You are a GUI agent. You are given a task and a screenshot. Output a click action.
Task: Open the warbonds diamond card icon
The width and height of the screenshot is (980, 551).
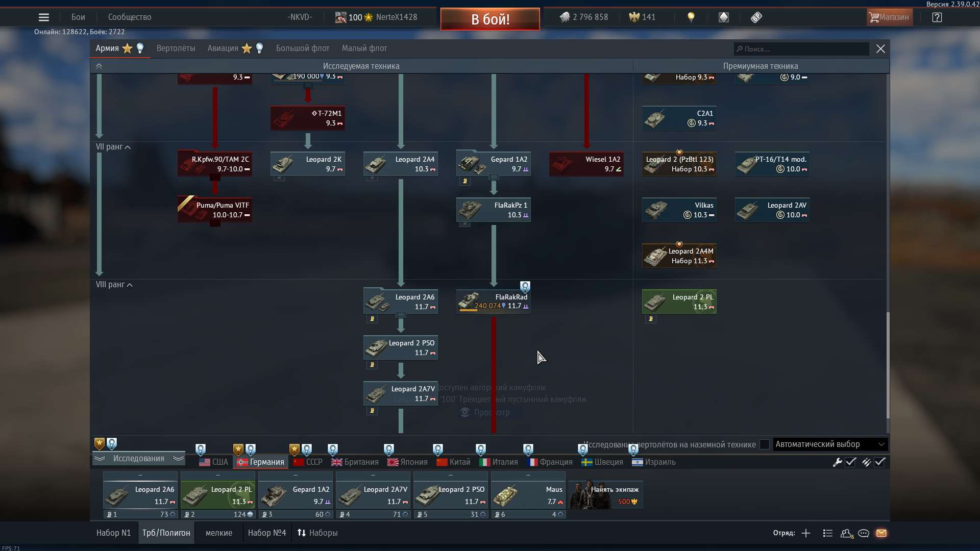click(x=724, y=17)
